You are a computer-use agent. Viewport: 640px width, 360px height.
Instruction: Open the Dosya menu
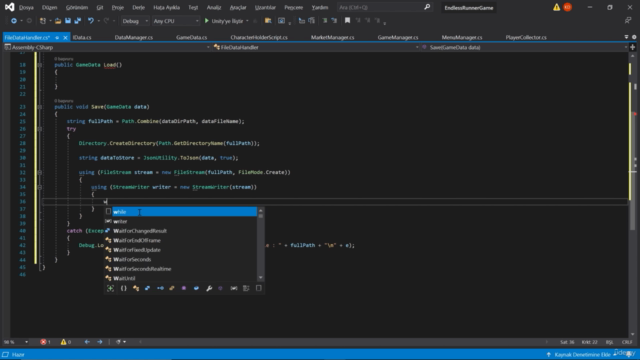point(26,7)
